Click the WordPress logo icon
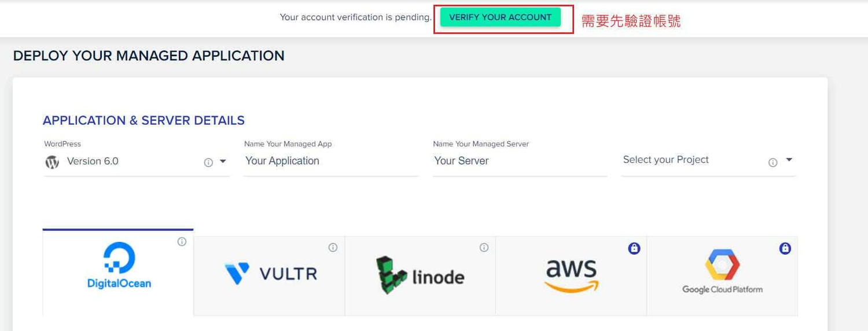Screen dimensions: 868x331 point(53,162)
